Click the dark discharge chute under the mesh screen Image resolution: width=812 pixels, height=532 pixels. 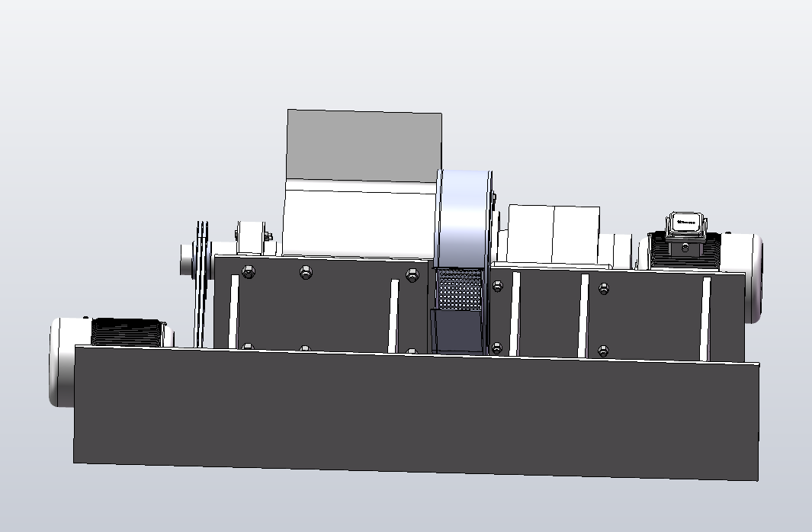tap(457, 332)
